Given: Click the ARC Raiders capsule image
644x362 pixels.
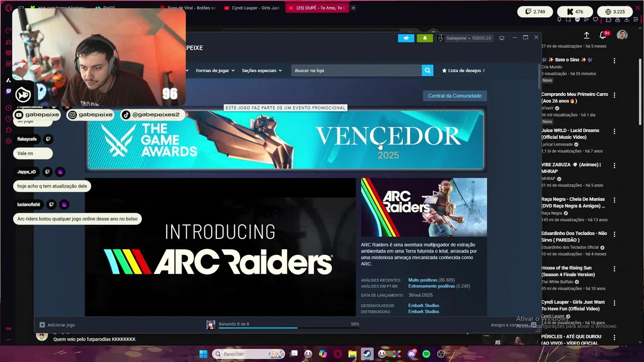Looking at the screenshot, I should coord(424,207).
